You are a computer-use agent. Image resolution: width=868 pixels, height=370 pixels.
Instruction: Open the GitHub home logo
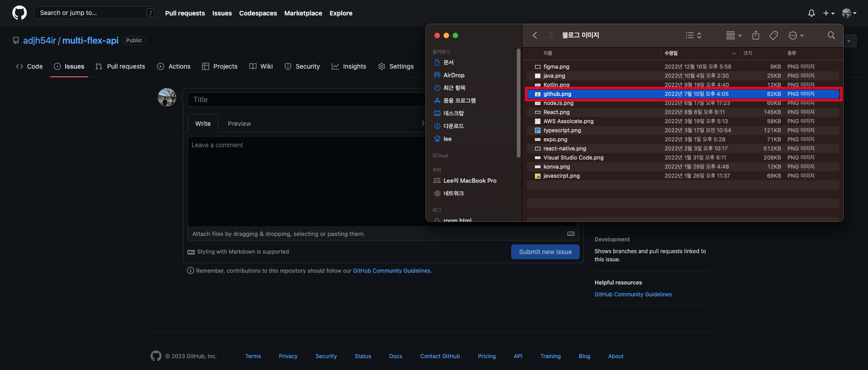20,13
